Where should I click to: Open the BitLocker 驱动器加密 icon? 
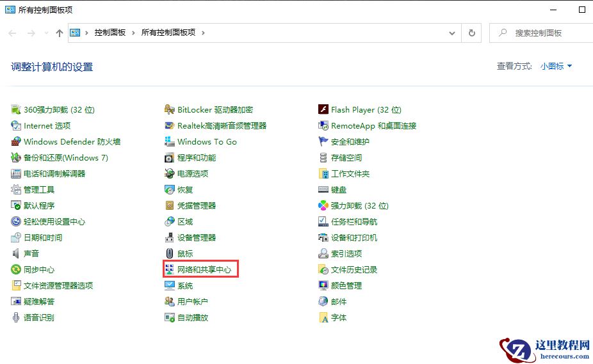coord(170,109)
